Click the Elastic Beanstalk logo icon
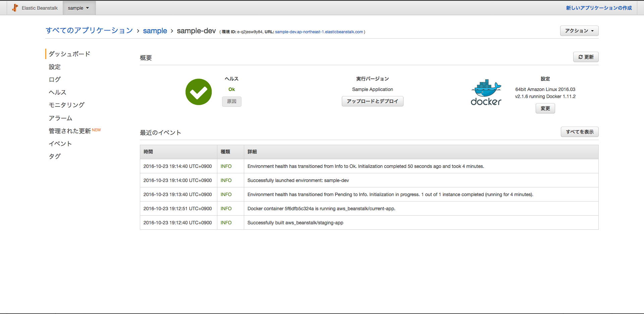Viewport: 644px width, 314px height. coord(15,7)
